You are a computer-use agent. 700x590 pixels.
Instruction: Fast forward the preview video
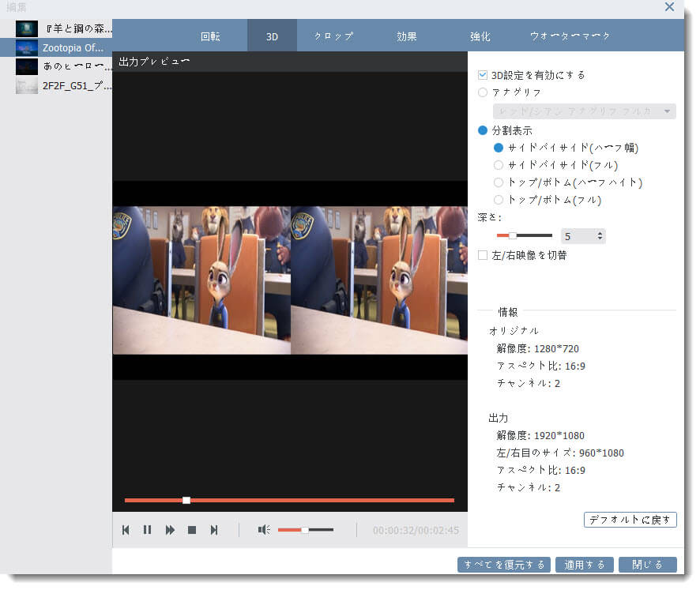click(x=170, y=530)
